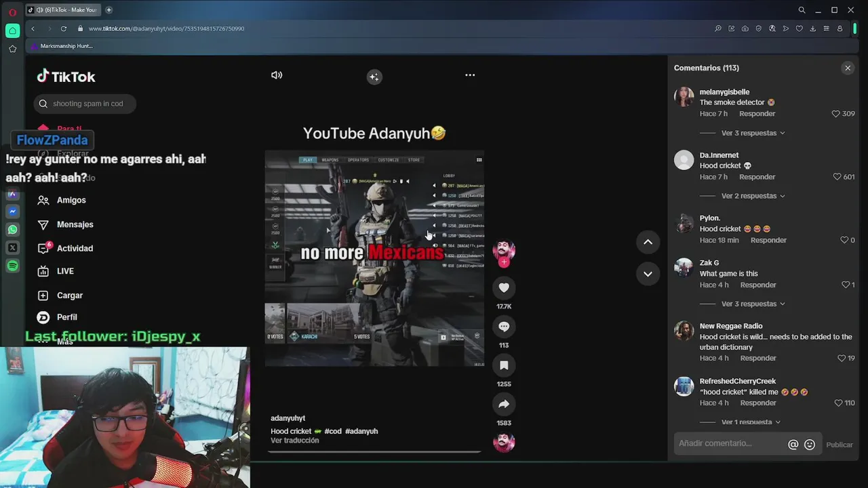Like RefreshedCherryCreek's comment
Viewport: 868px width, 488px height.
coord(838,403)
